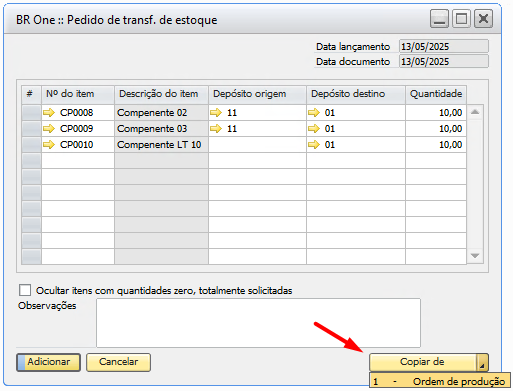Click quantity 10,00 in CP0010 row
The image size is (513, 391).
tap(436, 145)
